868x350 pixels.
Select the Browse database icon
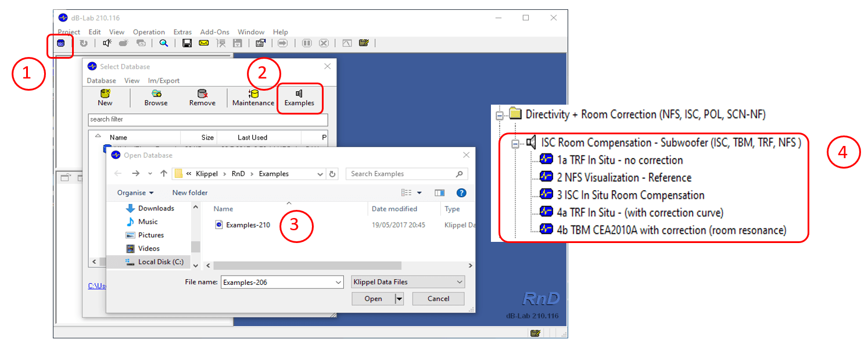pos(156,94)
